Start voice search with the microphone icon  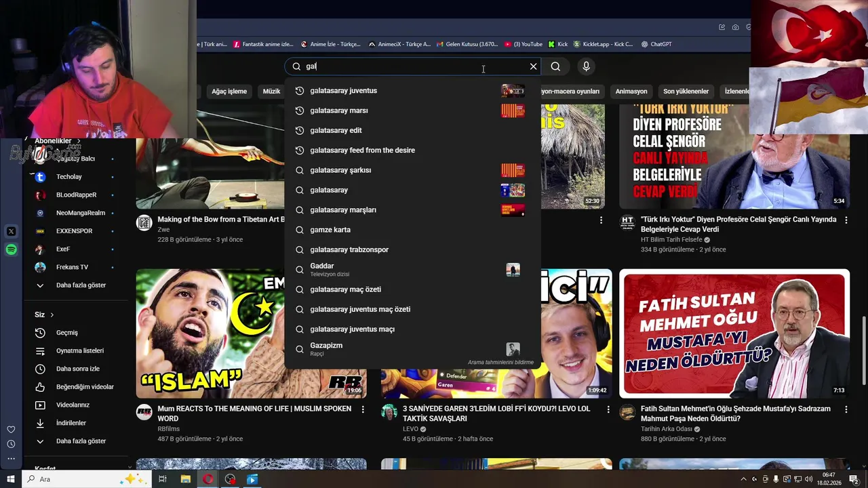(586, 66)
